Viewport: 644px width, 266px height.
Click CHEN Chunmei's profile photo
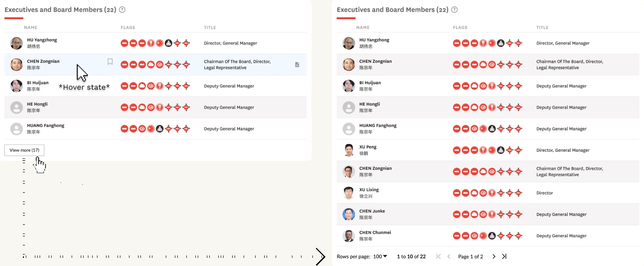[x=349, y=236]
